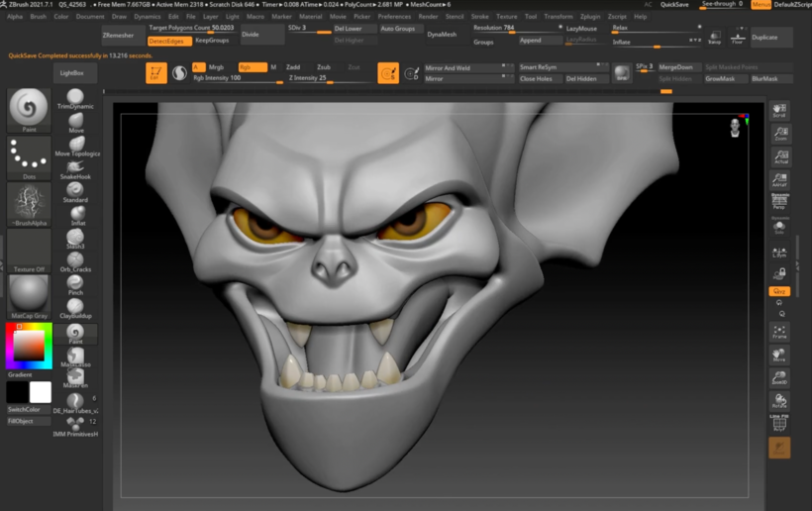
Task: Open the MatCap Gray material picker
Action: point(29,297)
